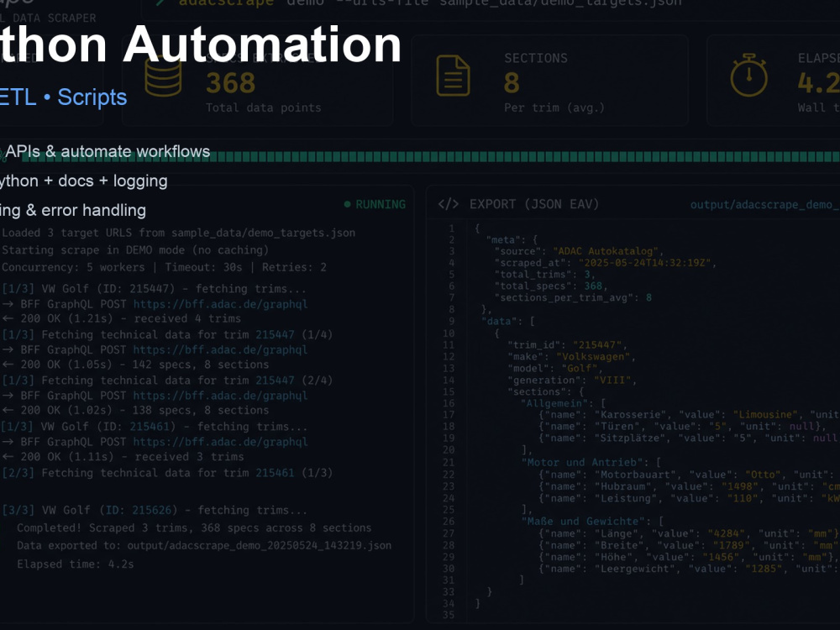This screenshot has width=840, height=630.
Task: Click the "Türen" JSON row
Action: (682, 427)
